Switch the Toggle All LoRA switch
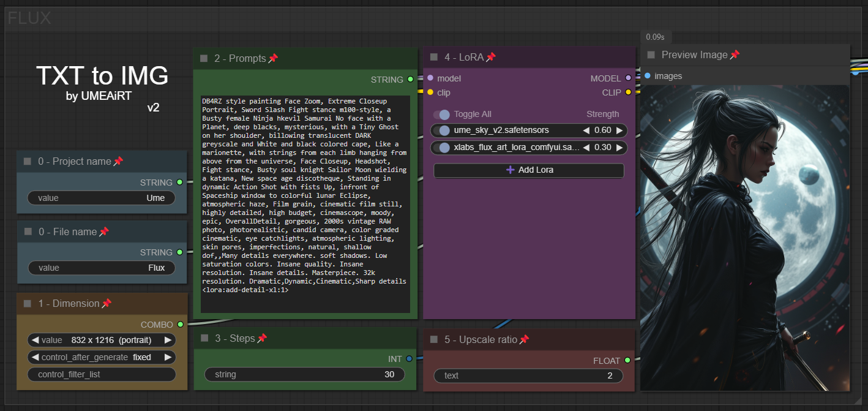868x411 pixels. [x=441, y=115]
